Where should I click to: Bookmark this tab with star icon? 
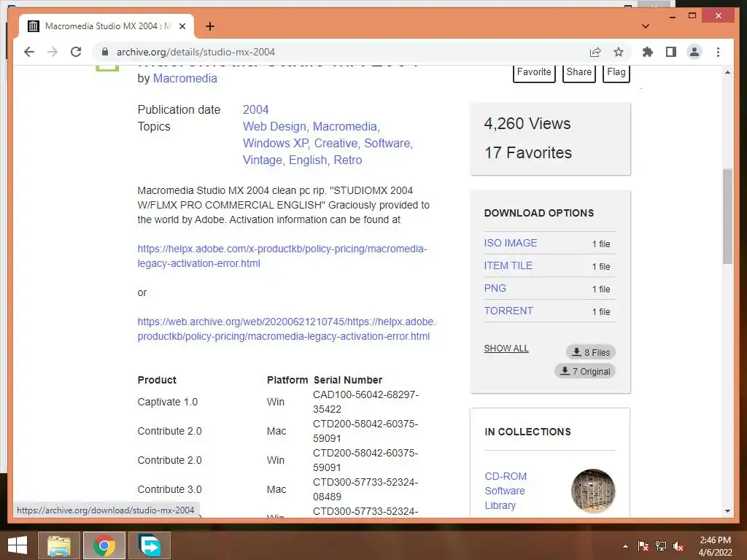(619, 52)
